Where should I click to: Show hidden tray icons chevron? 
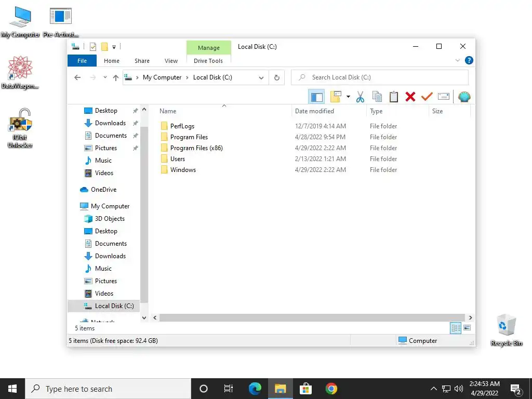[434, 389]
